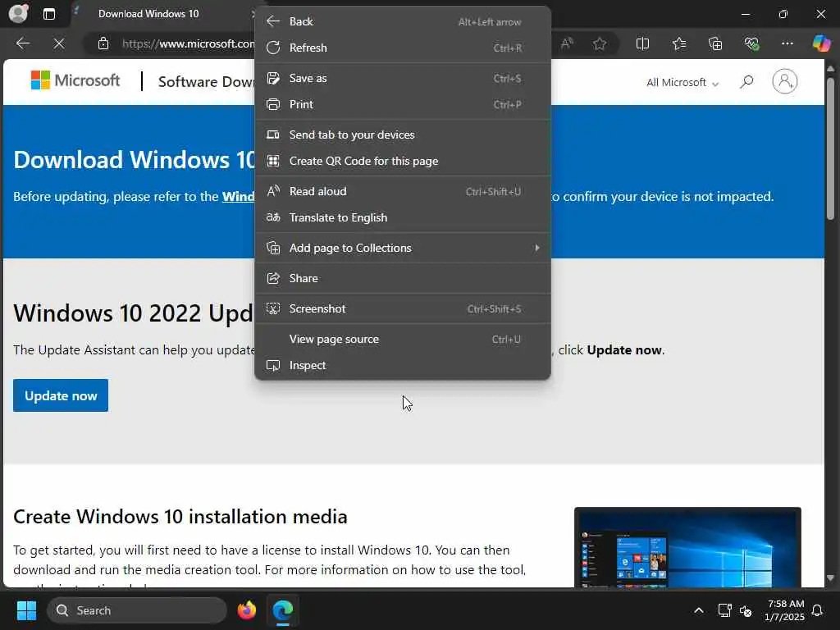Click the Create Windows 10 installation media heading
Screen dimensions: 840x630
tap(180, 517)
